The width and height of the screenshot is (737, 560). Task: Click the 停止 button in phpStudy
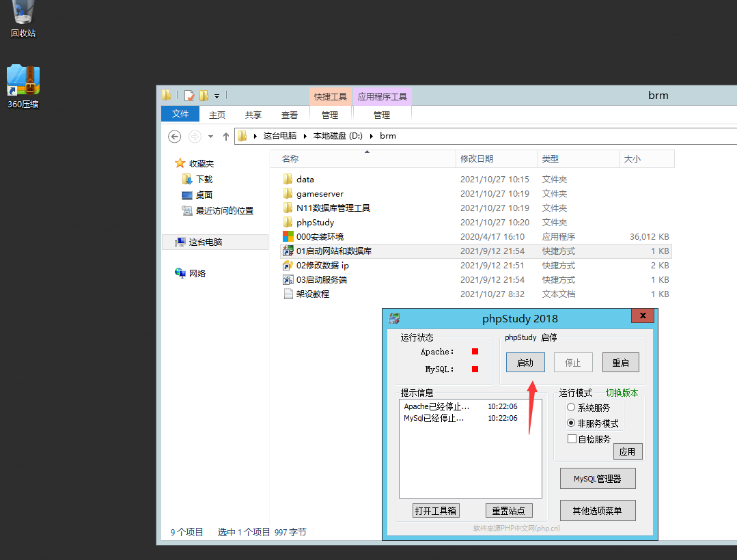[x=573, y=362]
